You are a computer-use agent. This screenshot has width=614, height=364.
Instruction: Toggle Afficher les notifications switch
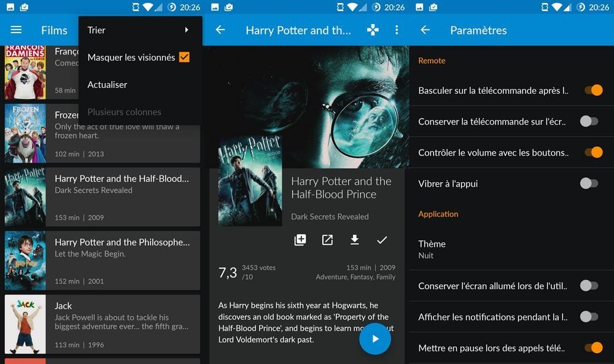[589, 317]
